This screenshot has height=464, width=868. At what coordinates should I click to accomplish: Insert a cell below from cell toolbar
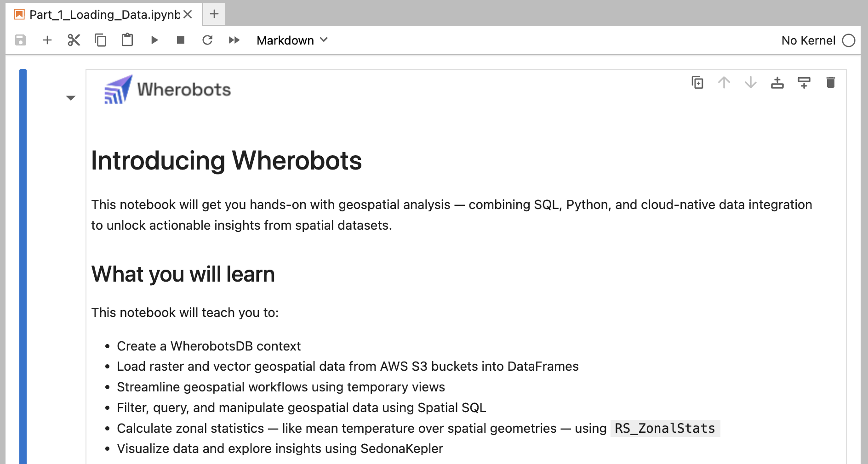pyautogui.click(x=804, y=83)
